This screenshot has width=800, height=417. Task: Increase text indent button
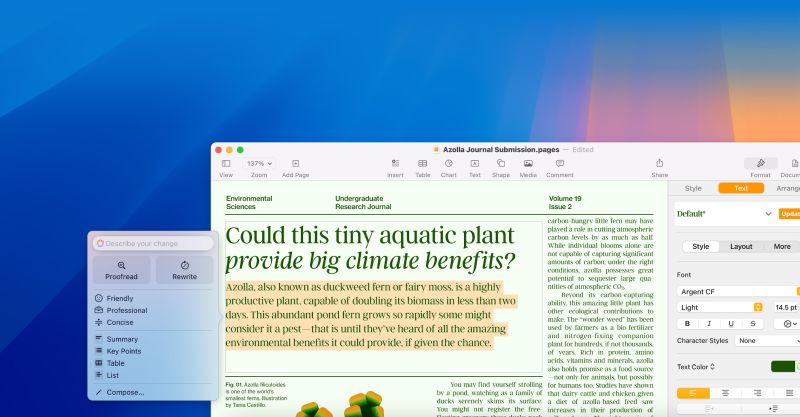coord(772,408)
